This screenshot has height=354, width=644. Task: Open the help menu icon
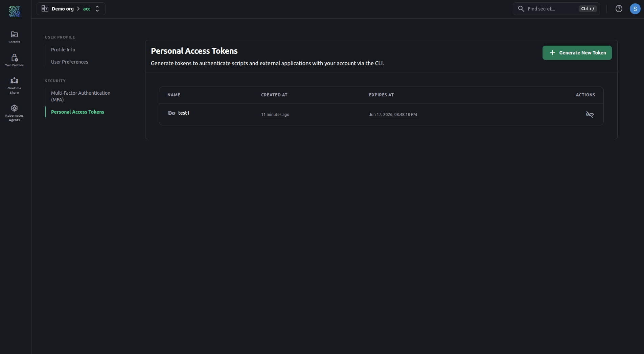pyautogui.click(x=619, y=9)
